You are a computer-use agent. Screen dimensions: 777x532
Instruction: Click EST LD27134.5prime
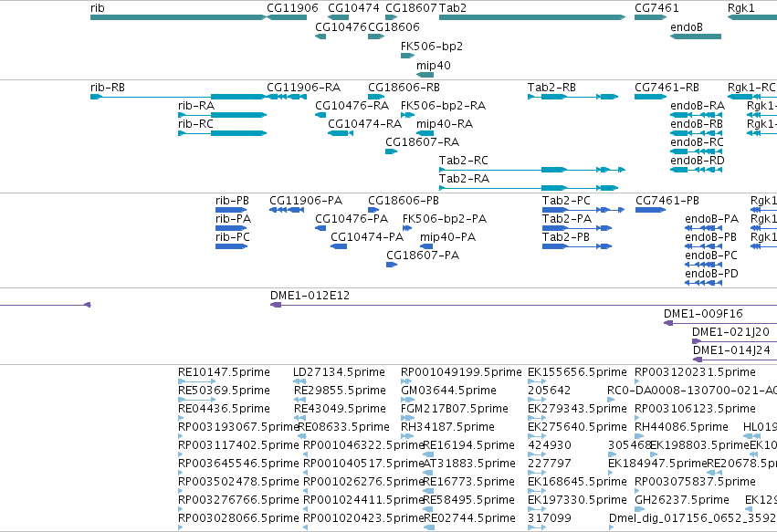pyautogui.click(x=299, y=382)
